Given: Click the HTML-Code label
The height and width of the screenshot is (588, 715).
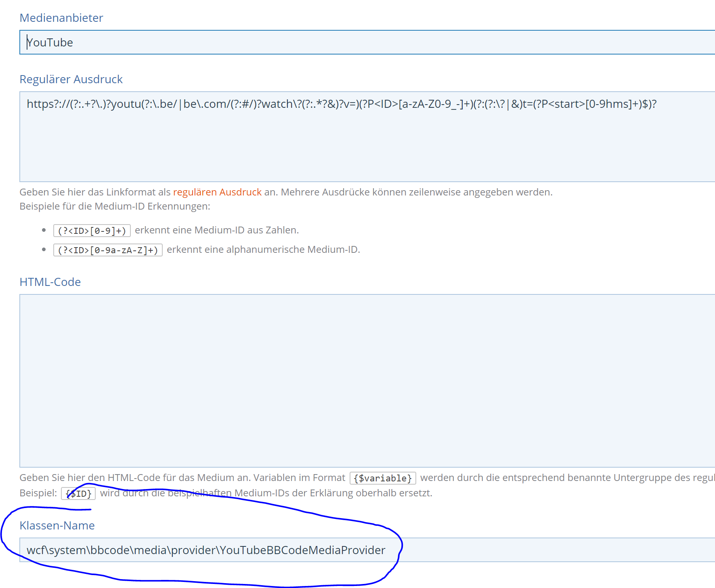Looking at the screenshot, I should click(x=50, y=282).
